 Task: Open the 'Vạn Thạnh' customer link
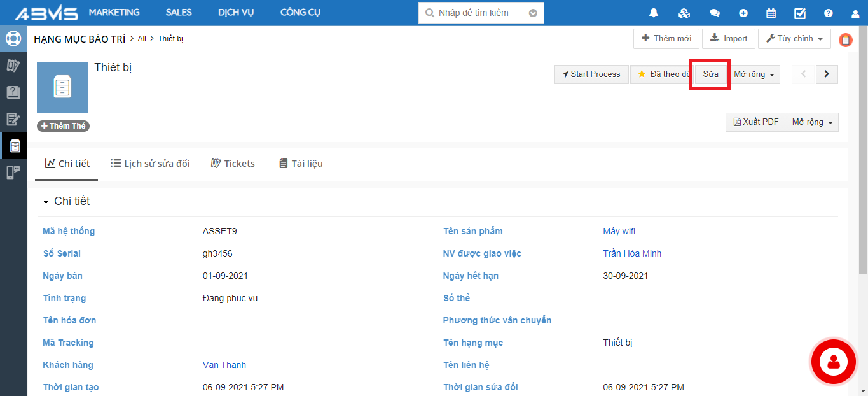(224, 365)
